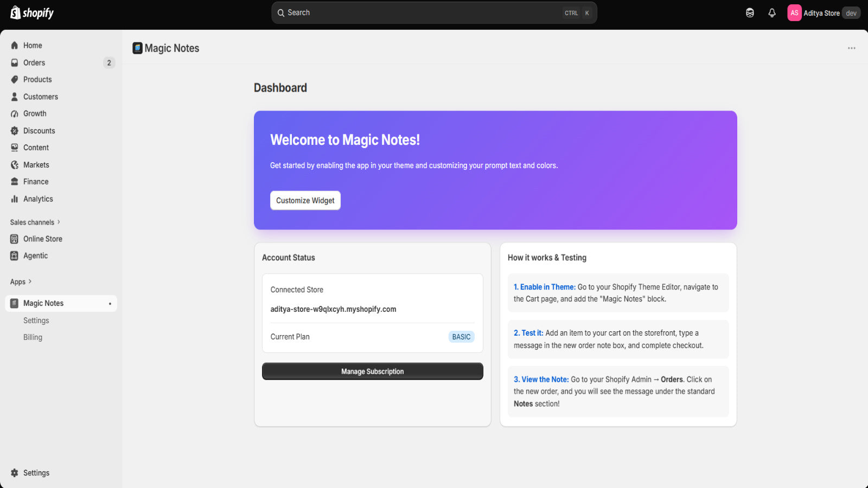Open Products in the sidebar

[x=61, y=80]
